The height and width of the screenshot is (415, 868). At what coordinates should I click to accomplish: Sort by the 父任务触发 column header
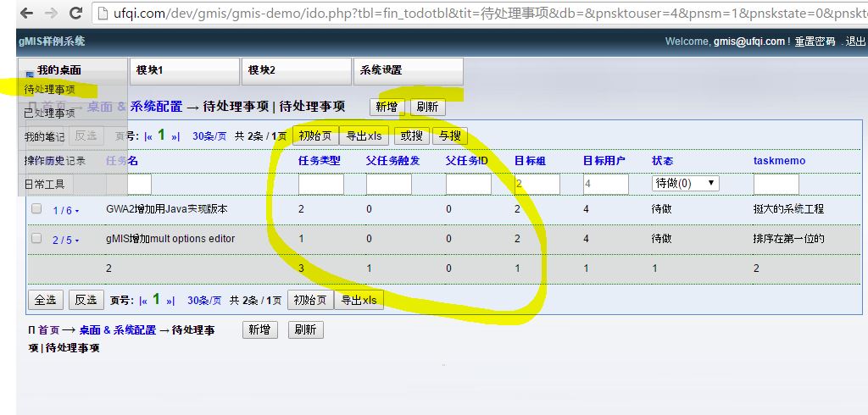(x=393, y=160)
